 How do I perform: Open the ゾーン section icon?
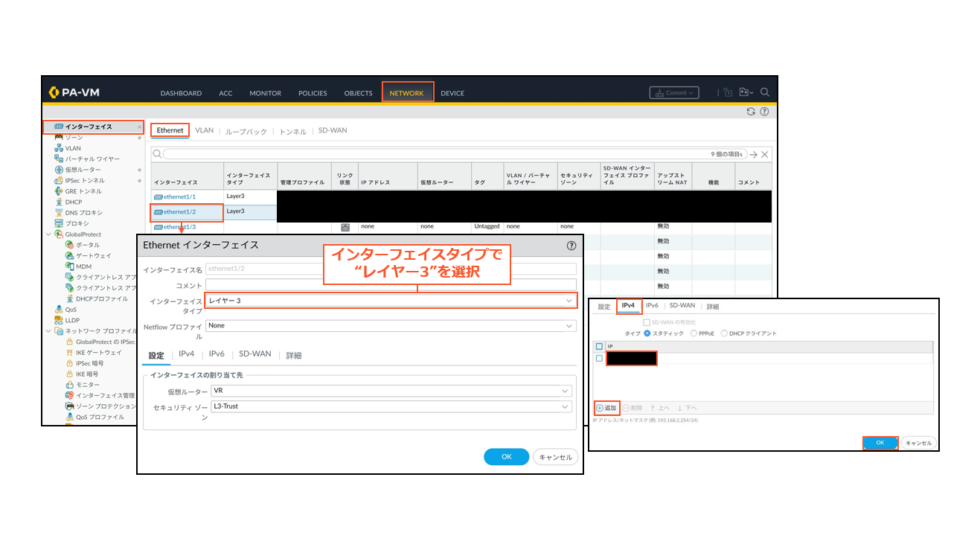(58, 137)
